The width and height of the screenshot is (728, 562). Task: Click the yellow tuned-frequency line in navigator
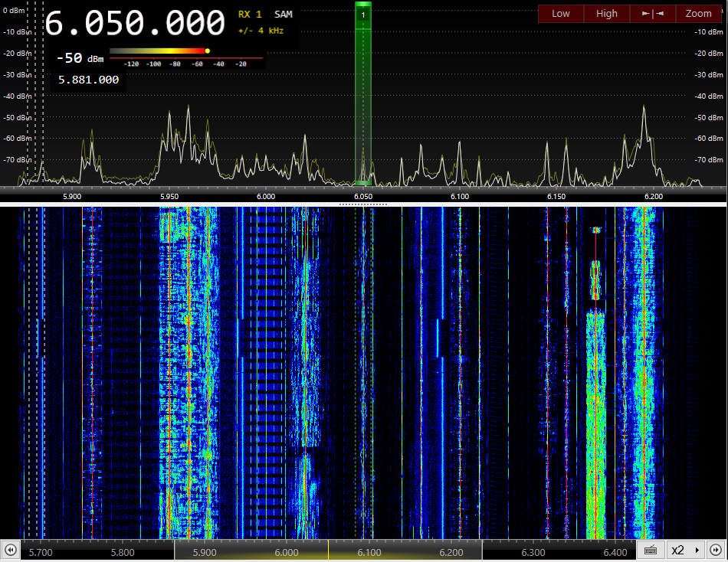(x=328, y=550)
